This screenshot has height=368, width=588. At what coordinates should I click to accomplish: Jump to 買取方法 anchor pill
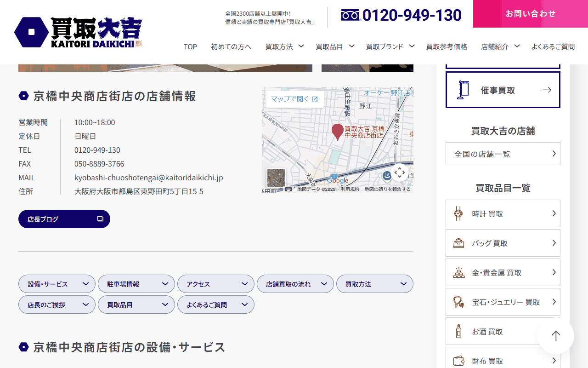[375, 284]
